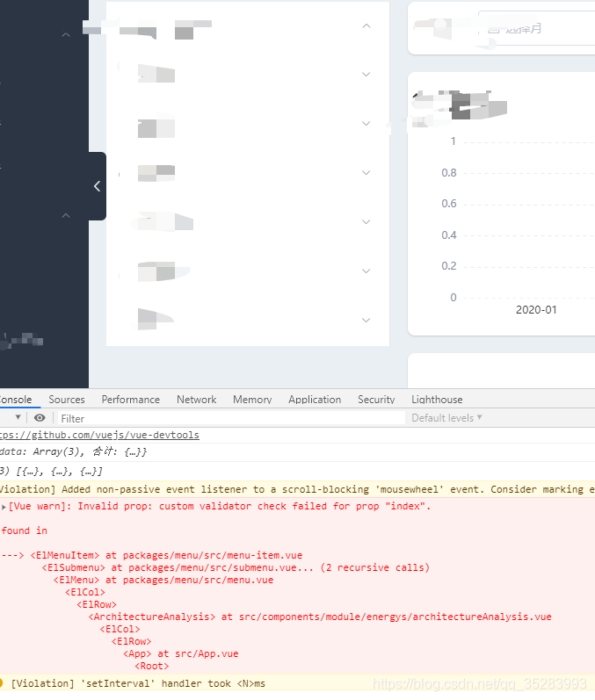Viewport: 595px width, 700px height.
Task: Click the mousewheel Violation message line
Action: [297, 489]
